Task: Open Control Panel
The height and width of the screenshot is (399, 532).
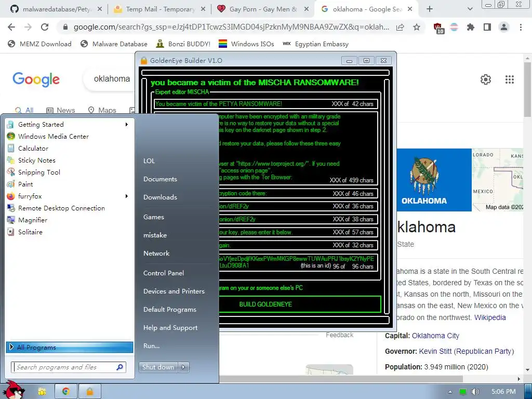Action: [x=164, y=273]
